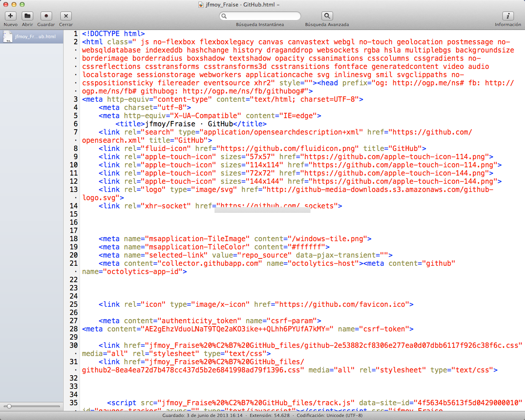This screenshot has width=525, height=420.
Task: Click the Extensión: 54.628 status text
Action: point(269,415)
